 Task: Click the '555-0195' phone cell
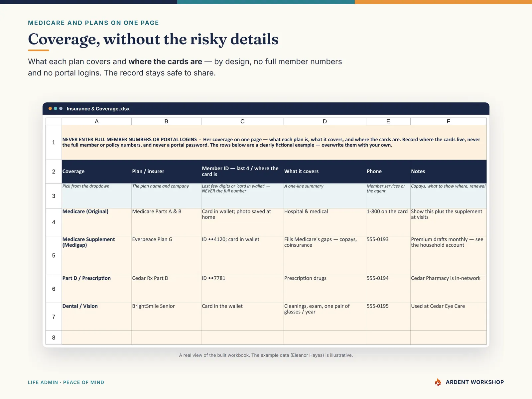pyautogui.click(x=388, y=317)
